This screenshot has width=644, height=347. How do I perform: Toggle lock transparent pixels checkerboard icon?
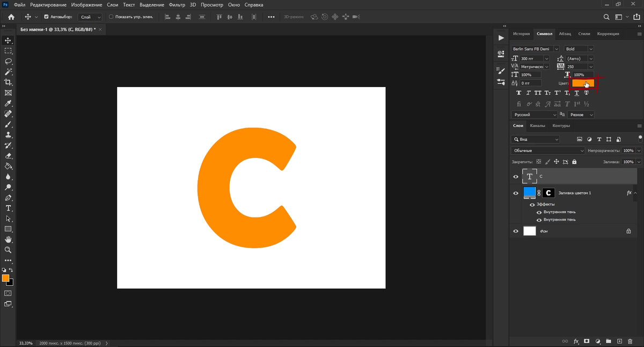(x=539, y=162)
